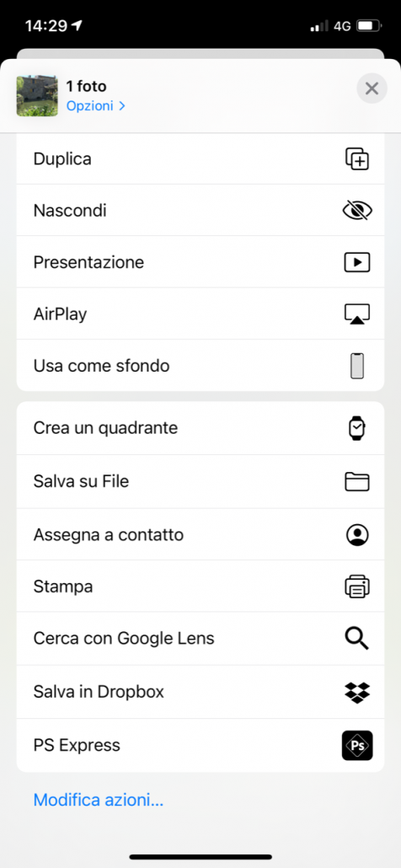Screen dimensions: 401x868
Task: Tap the Presentazione play icon
Action: point(356,262)
